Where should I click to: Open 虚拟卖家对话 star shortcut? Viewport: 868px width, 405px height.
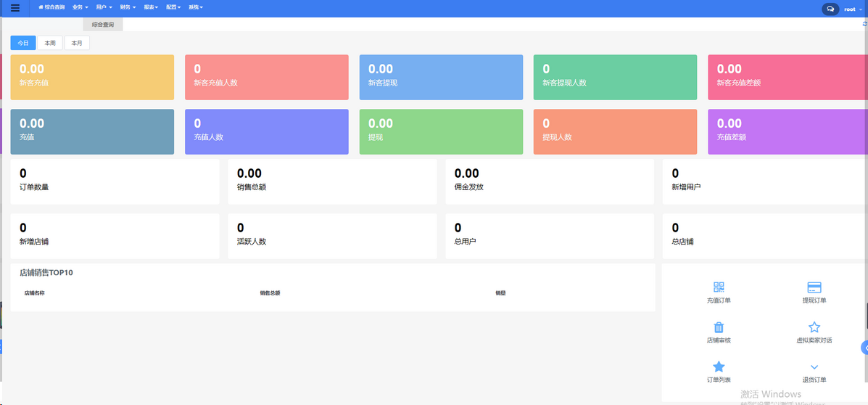tap(814, 327)
